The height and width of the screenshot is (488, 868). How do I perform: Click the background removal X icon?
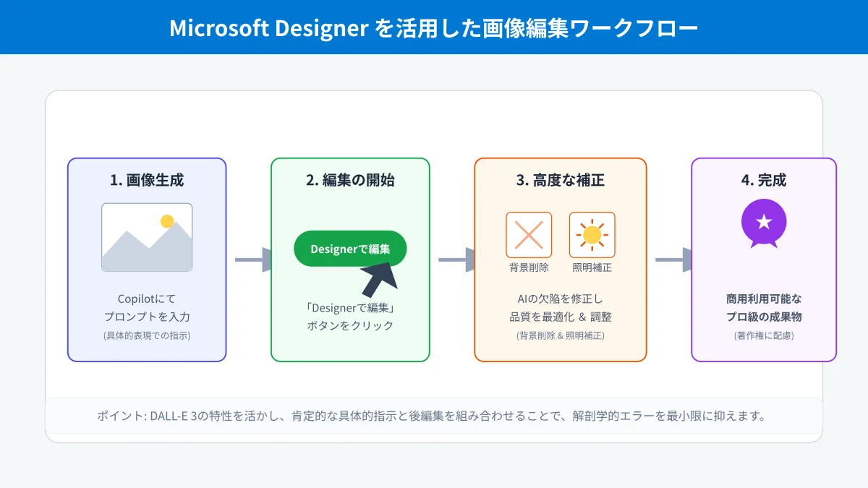tap(529, 235)
